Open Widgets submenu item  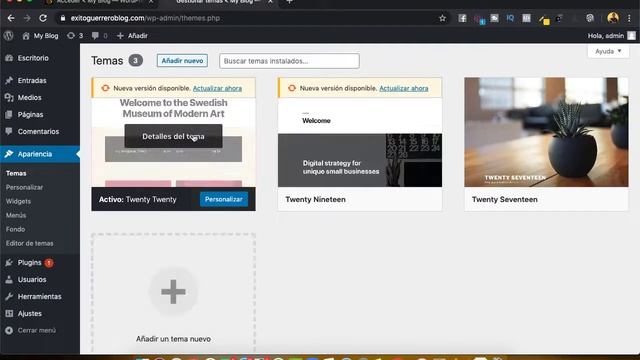click(18, 201)
